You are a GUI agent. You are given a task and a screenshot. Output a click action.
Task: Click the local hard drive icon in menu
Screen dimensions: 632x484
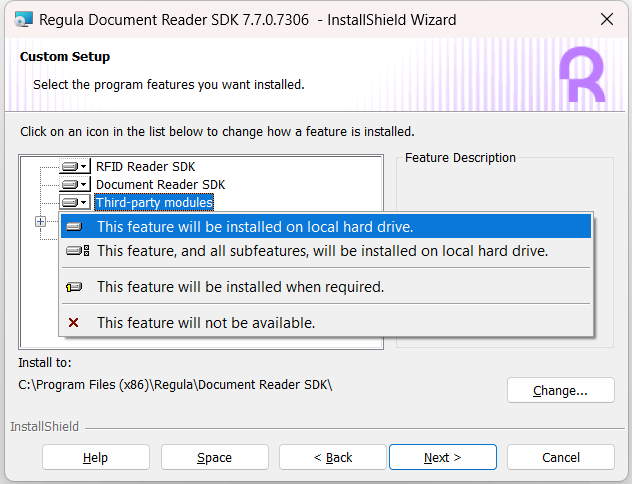[74, 227]
